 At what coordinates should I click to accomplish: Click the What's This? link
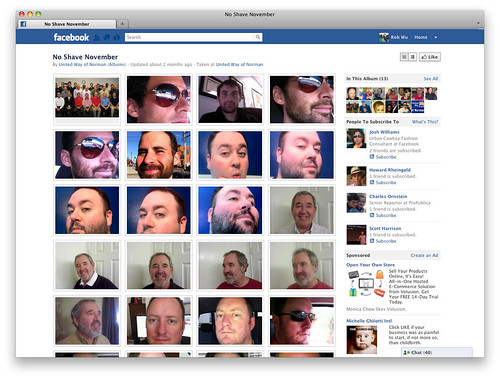[425, 122]
